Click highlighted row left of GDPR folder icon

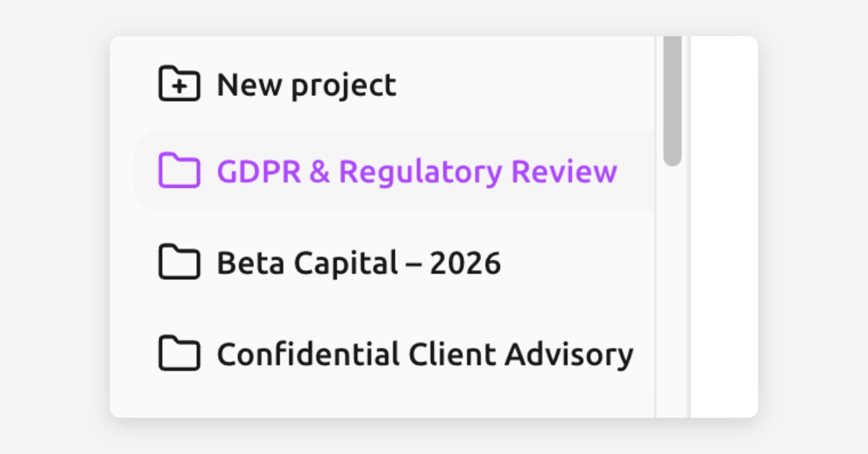pos(146,171)
